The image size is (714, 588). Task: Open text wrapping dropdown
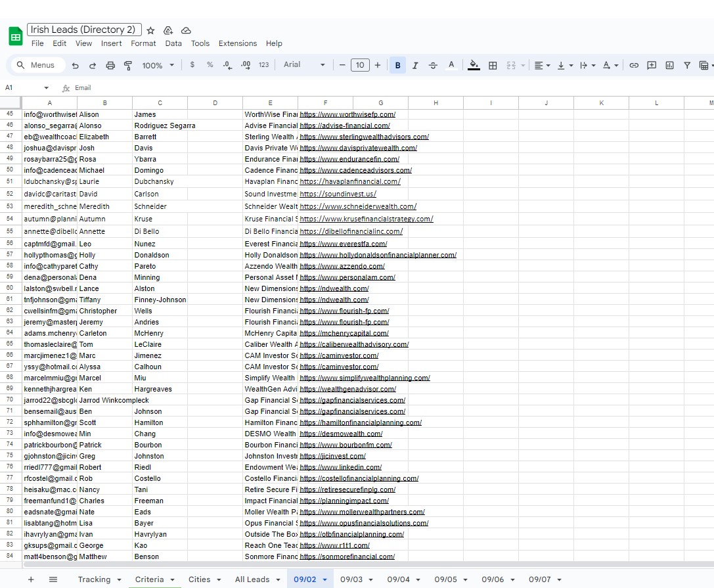pyautogui.click(x=588, y=65)
